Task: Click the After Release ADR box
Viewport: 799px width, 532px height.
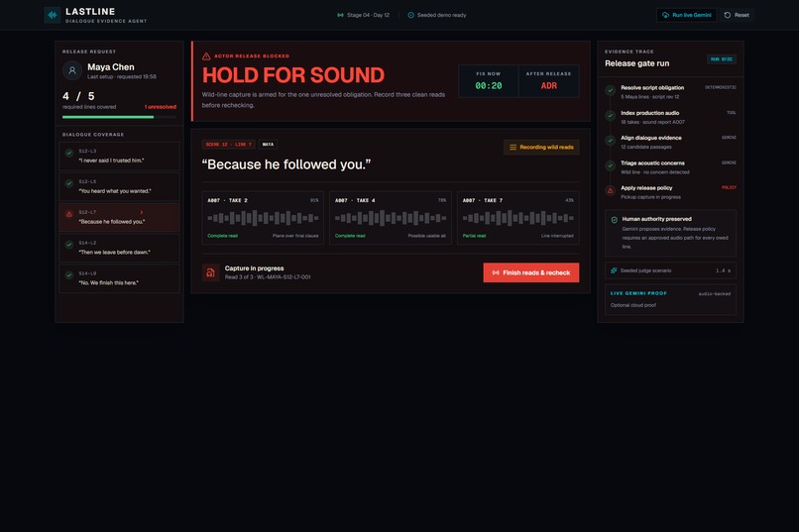Action: click(549, 81)
